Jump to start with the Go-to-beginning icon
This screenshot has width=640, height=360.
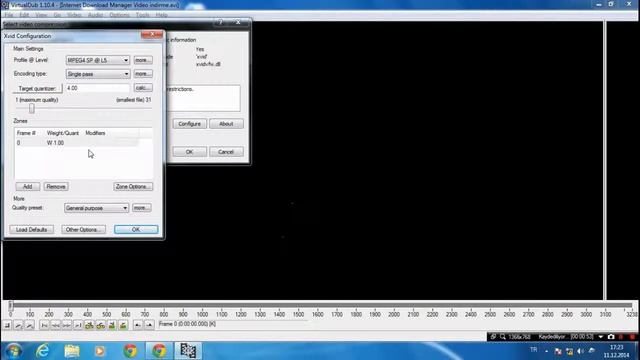(44, 325)
